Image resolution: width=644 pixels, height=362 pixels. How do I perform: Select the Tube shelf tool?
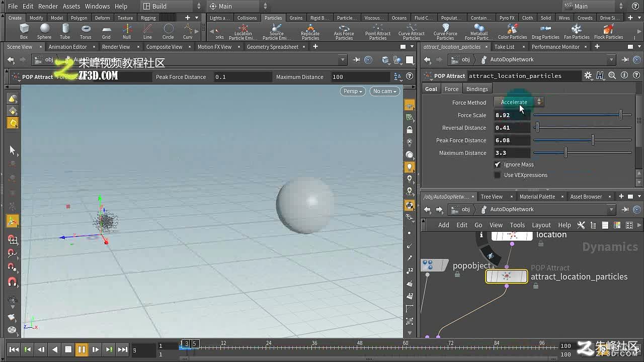[65, 31]
